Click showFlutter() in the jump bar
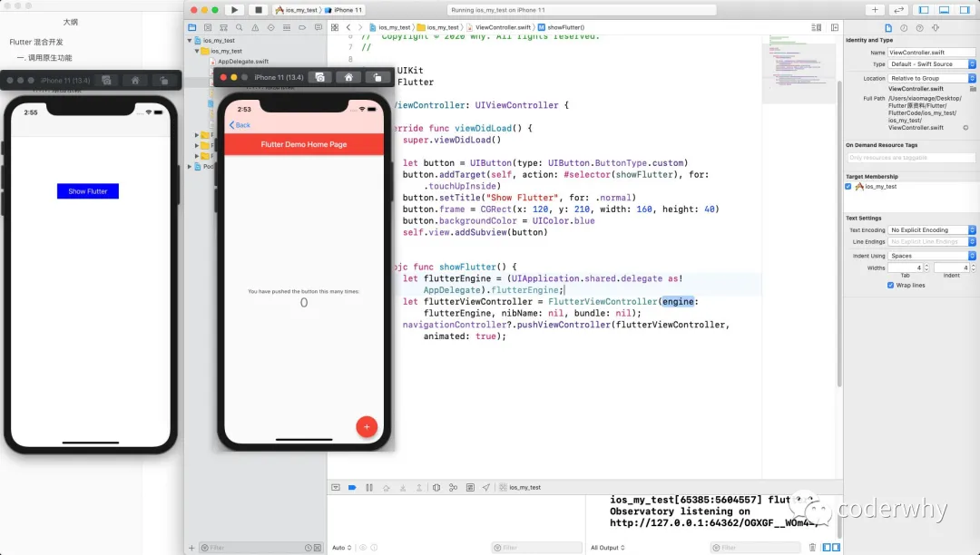The image size is (980, 555). tap(562, 27)
